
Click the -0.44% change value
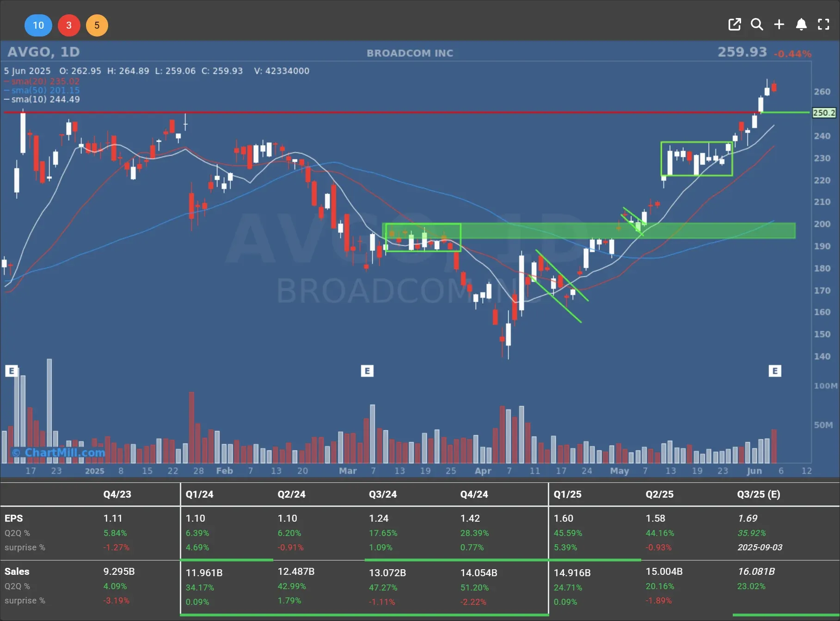coord(792,54)
